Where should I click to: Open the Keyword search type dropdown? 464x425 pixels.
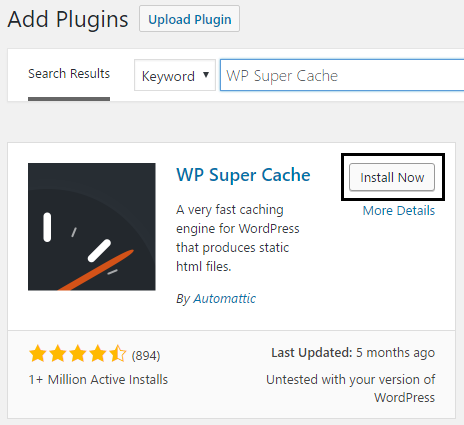coord(175,75)
